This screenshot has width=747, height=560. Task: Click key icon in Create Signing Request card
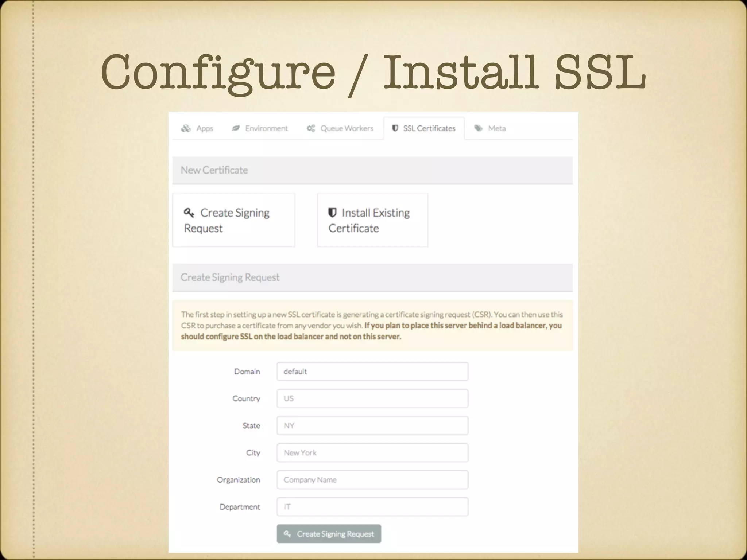click(x=189, y=213)
